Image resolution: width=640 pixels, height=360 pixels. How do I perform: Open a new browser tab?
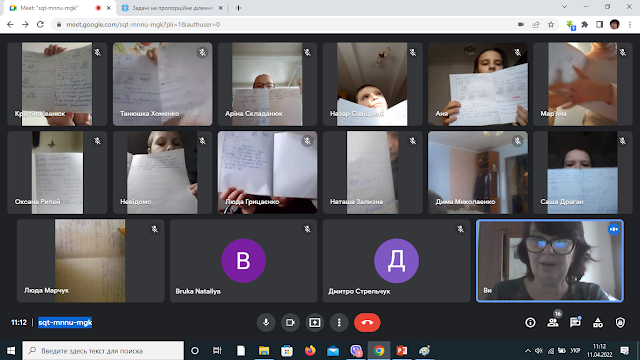click(x=238, y=8)
